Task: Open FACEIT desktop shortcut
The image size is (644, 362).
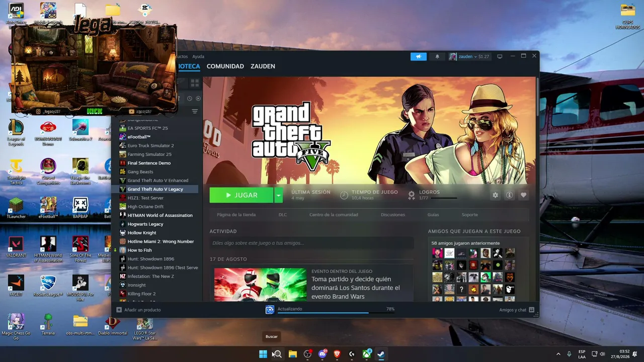Action: 16,286
